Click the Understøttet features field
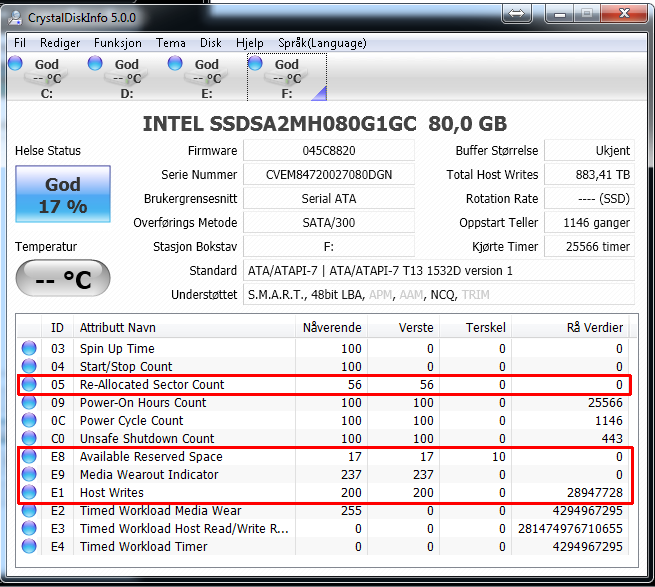Viewport: 655px width, 587px height. tap(439, 295)
